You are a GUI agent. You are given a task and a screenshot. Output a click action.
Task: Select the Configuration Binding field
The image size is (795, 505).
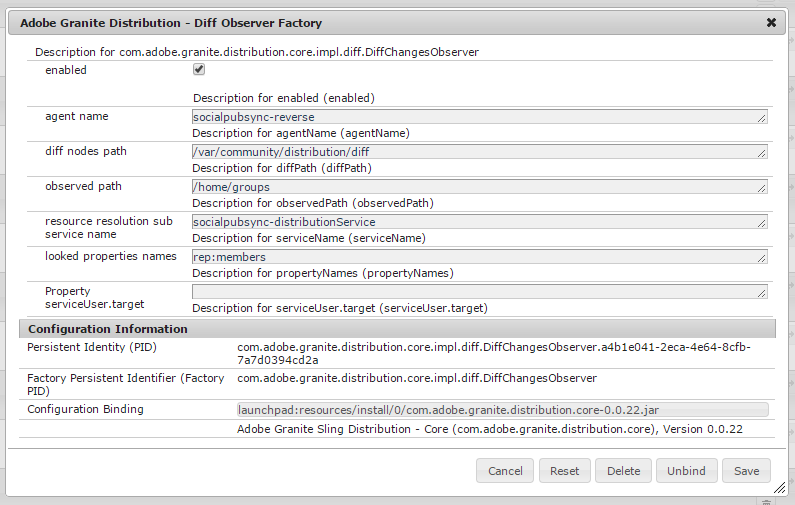pyautogui.click(x=502, y=410)
